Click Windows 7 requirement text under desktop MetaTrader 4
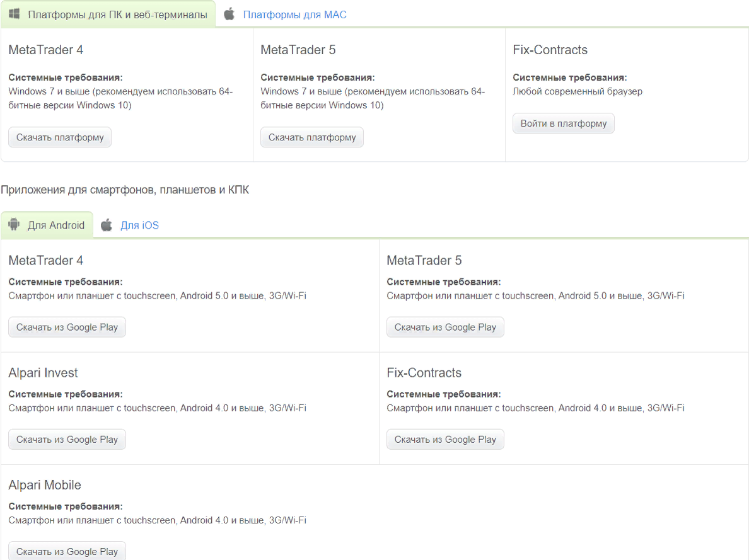The image size is (749, 560). [120, 98]
